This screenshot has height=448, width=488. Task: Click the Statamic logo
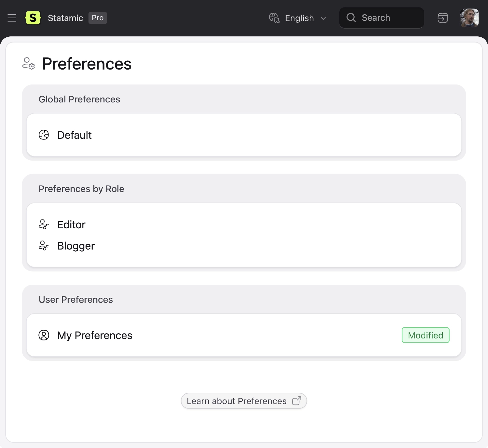point(33,18)
